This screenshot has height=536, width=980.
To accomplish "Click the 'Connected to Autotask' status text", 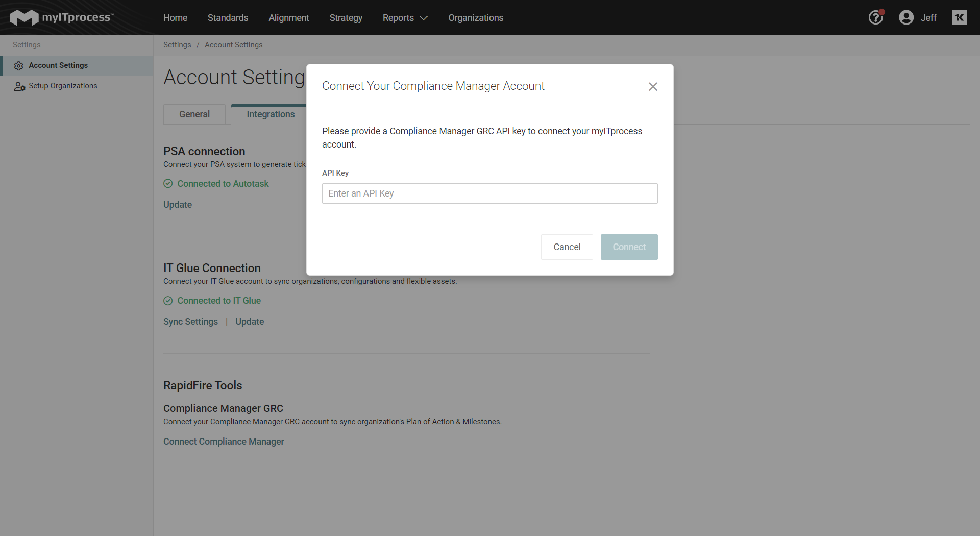I will click(223, 184).
